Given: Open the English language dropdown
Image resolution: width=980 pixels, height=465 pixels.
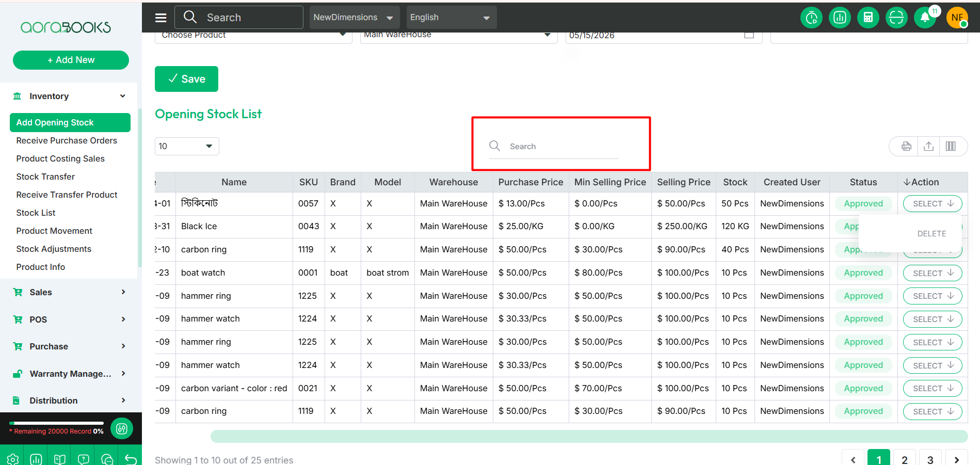Looking at the screenshot, I should coord(452,17).
